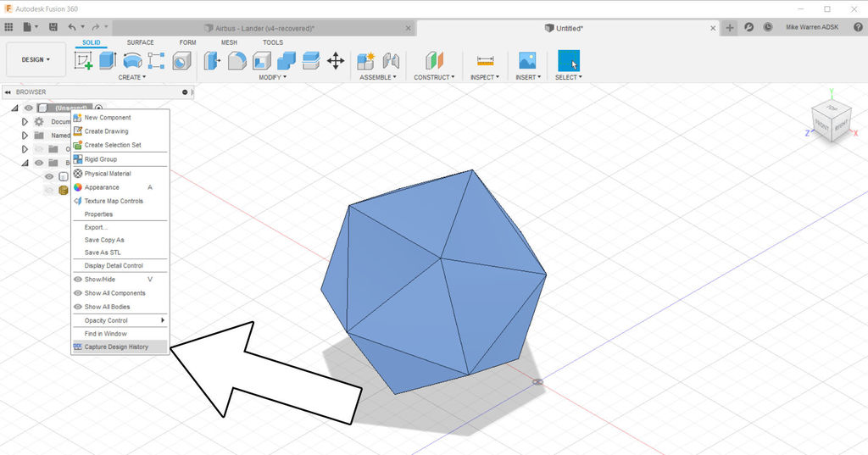Click Show/Hide in the context menu

pos(120,279)
